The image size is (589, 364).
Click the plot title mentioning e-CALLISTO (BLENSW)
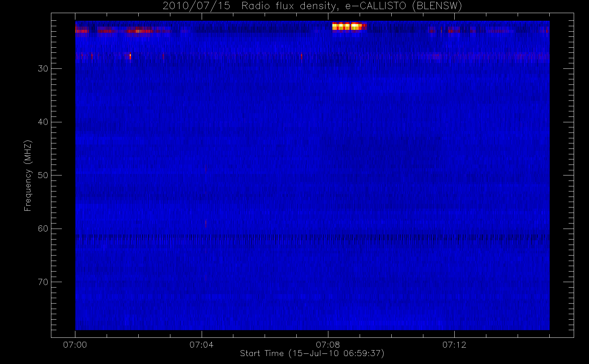tap(312, 6)
